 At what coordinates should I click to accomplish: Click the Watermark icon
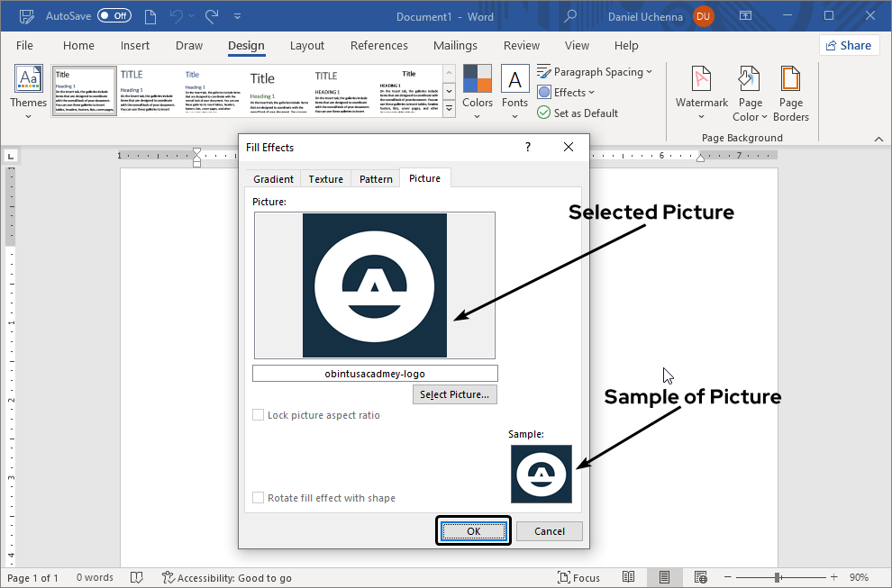coord(701,80)
